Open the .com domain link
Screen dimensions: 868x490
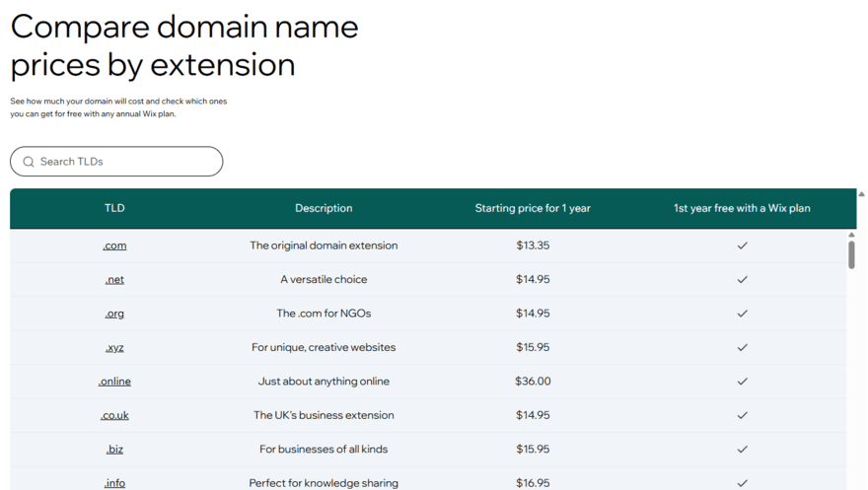(114, 245)
